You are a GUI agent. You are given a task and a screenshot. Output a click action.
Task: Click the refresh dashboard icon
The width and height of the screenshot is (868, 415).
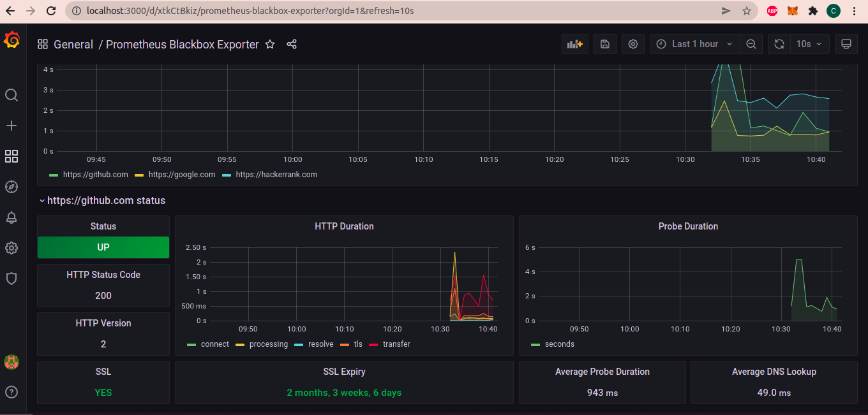[x=779, y=44]
